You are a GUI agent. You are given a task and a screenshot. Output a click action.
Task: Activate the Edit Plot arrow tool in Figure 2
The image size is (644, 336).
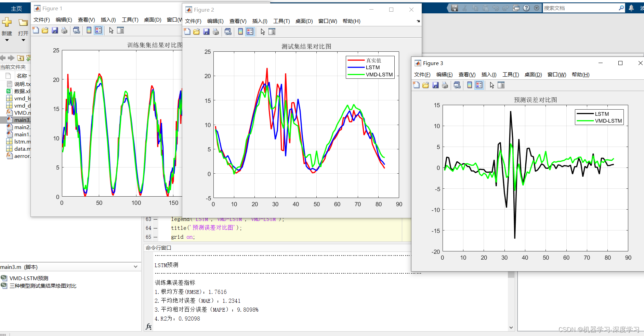(263, 32)
